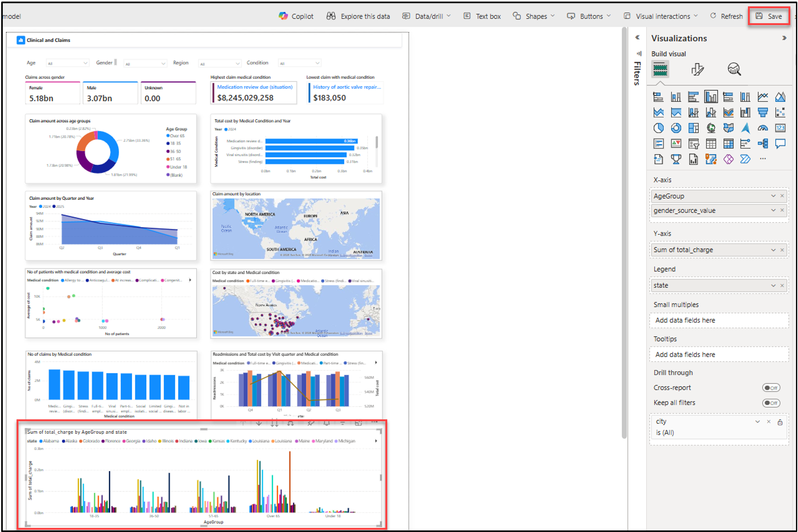Pin the selected bar chart visual
The height and width of the screenshot is (532, 798).
pyautogui.click(x=310, y=423)
